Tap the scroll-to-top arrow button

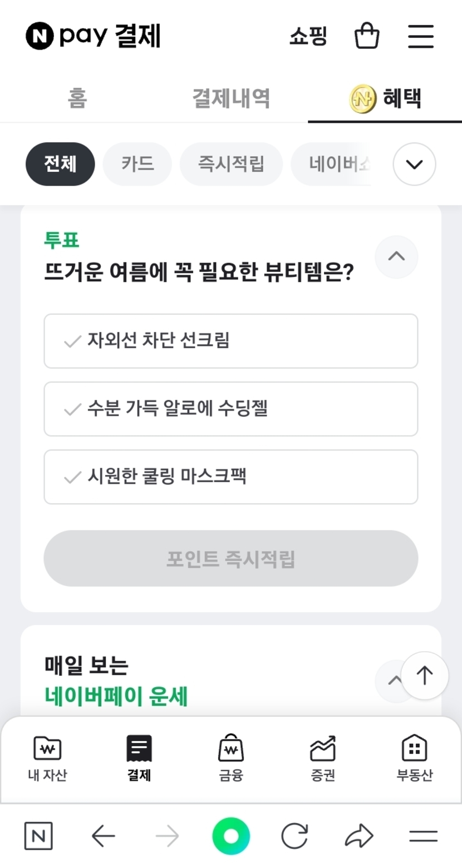425,675
